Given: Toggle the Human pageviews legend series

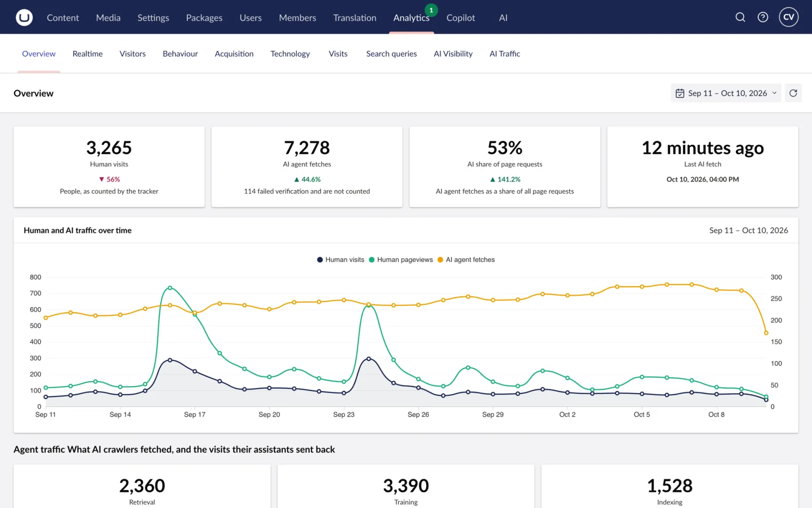Looking at the screenshot, I should tap(401, 260).
